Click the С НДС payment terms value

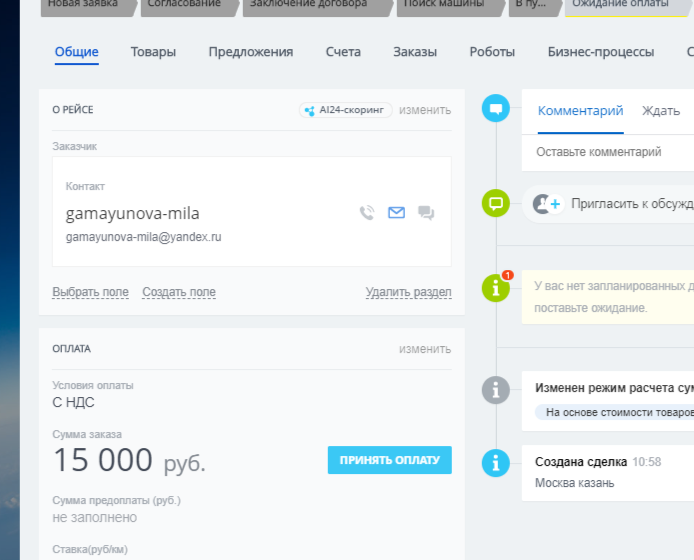(x=73, y=402)
